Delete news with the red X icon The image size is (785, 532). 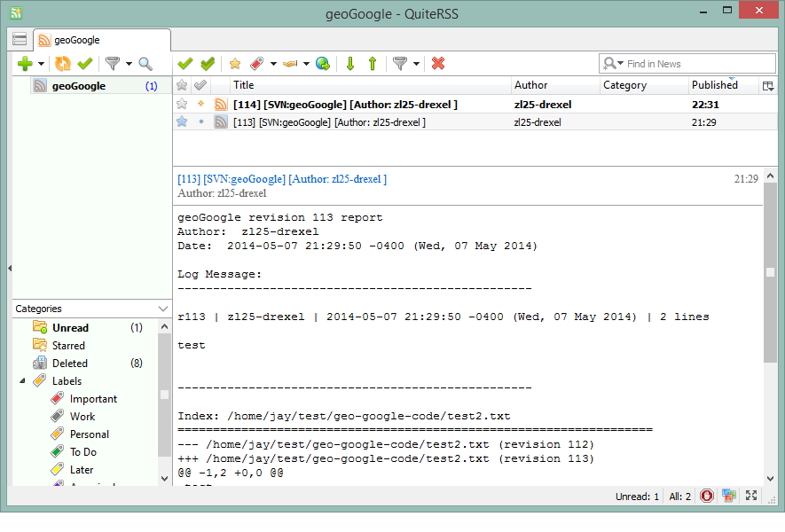(438, 64)
